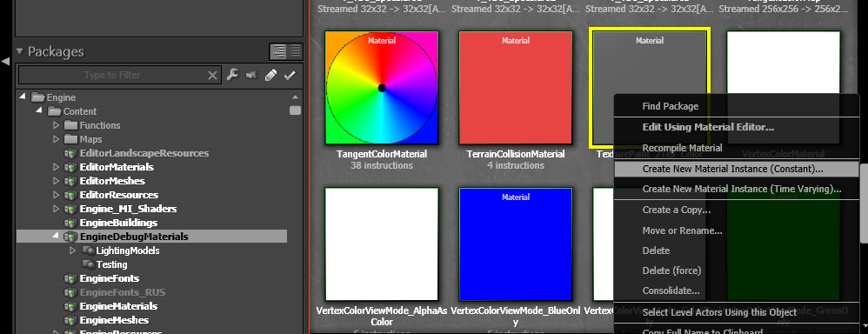Click the wrench icon beside the package filter

[232, 75]
